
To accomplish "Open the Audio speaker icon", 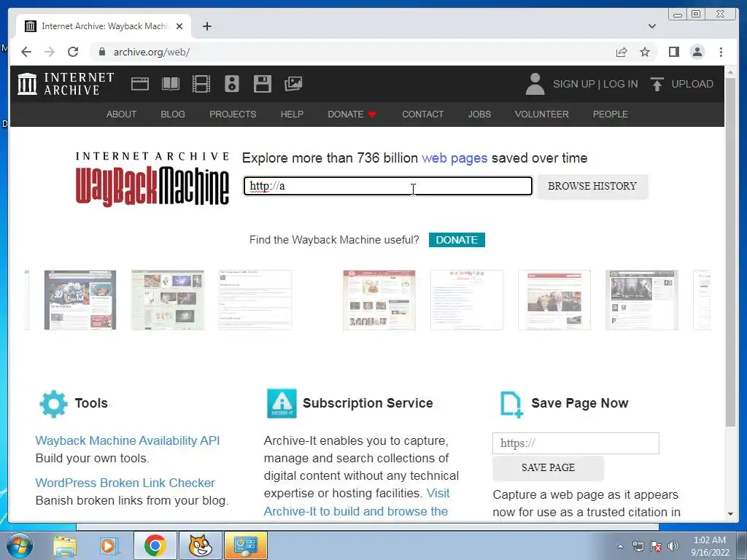I will point(231,84).
